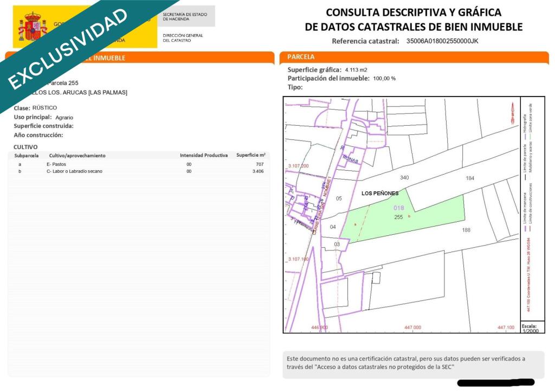Image resolution: width=555 pixels, height=392 pixels.
Task: Select the 'E- Pastos' crop cell
Action: coord(56,164)
